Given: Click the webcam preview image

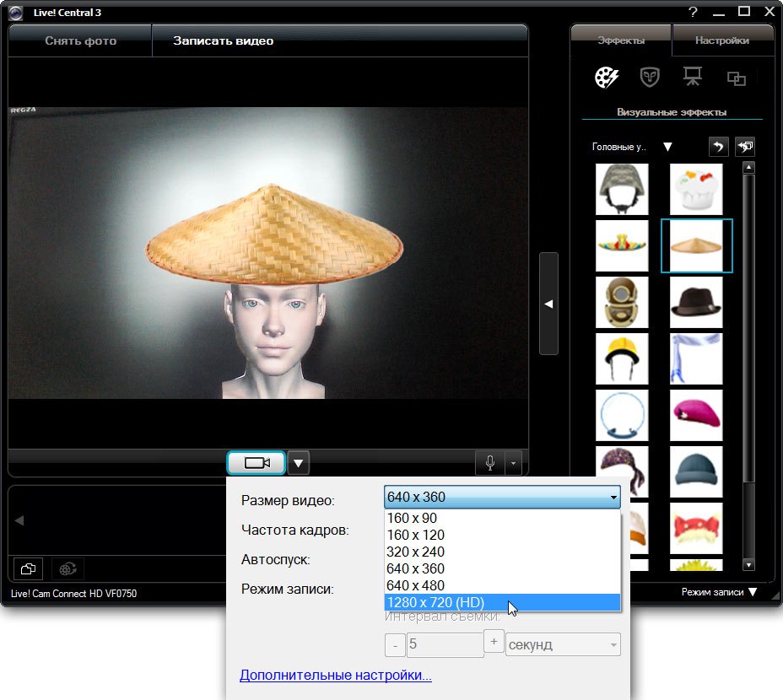Looking at the screenshot, I should point(268,253).
